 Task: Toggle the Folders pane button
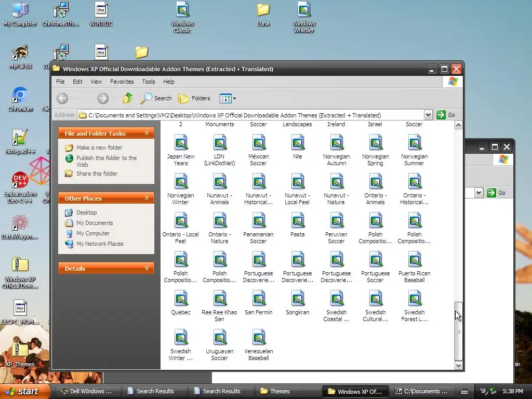pyautogui.click(x=194, y=98)
